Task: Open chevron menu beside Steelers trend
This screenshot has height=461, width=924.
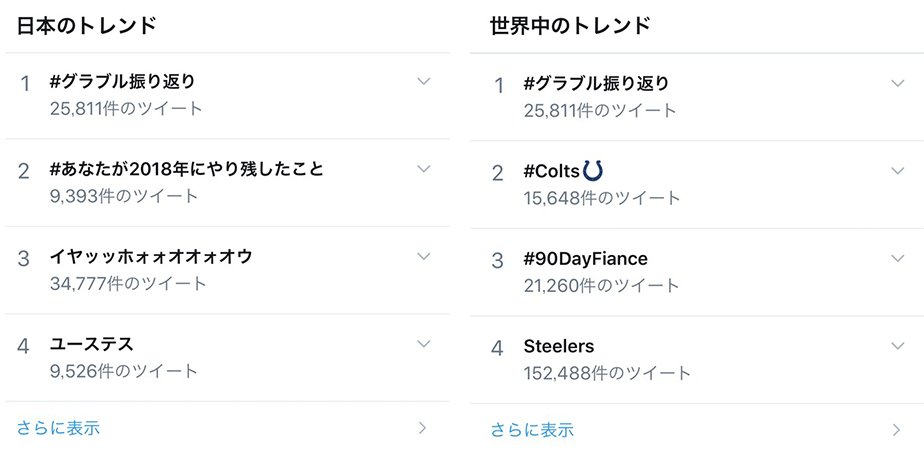Action: [897, 346]
